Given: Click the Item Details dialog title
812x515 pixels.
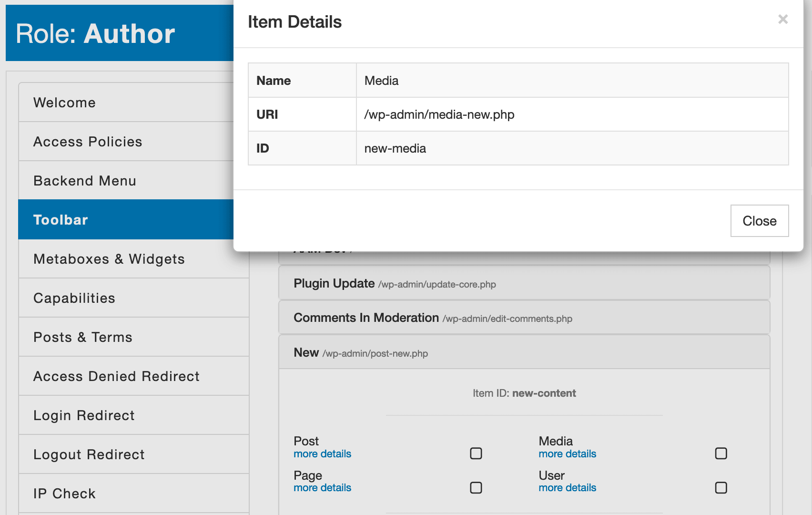Looking at the screenshot, I should click(294, 22).
